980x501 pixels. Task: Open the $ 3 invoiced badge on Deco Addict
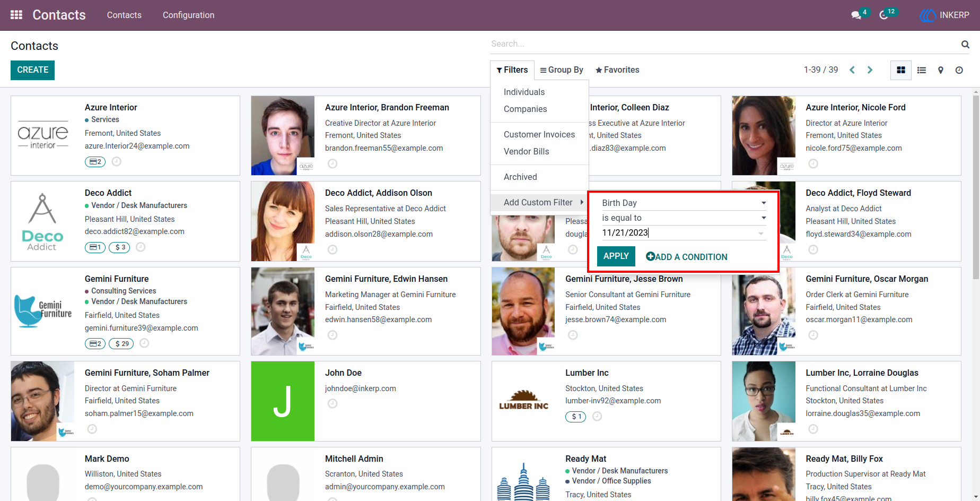click(119, 247)
